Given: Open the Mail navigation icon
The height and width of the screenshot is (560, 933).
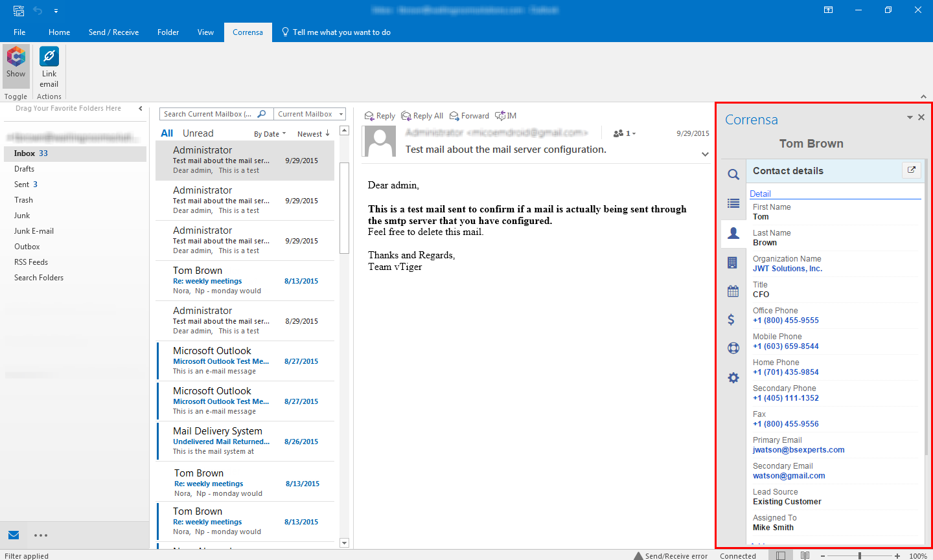Looking at the screenshot, I should tap(14, 535).
